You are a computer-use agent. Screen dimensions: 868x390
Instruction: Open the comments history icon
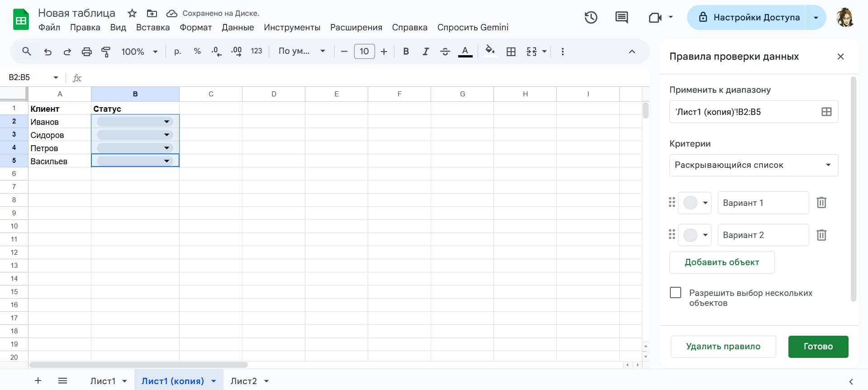(x=621, y=18)
